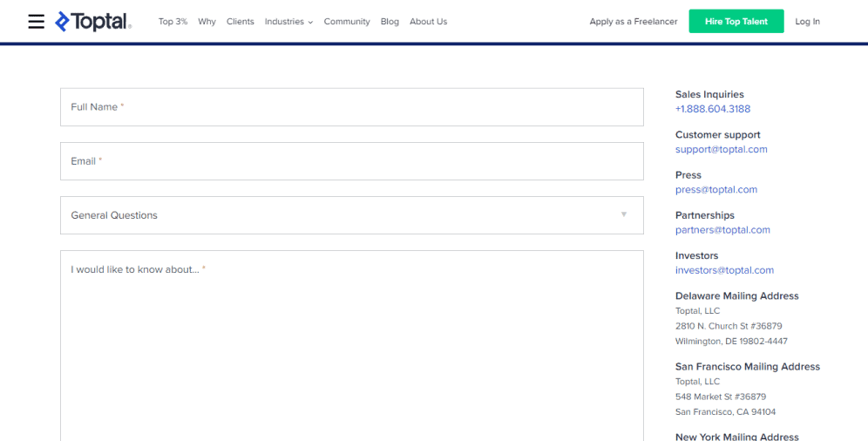Select '548 Market St #36879' text

tap(721, 397)
